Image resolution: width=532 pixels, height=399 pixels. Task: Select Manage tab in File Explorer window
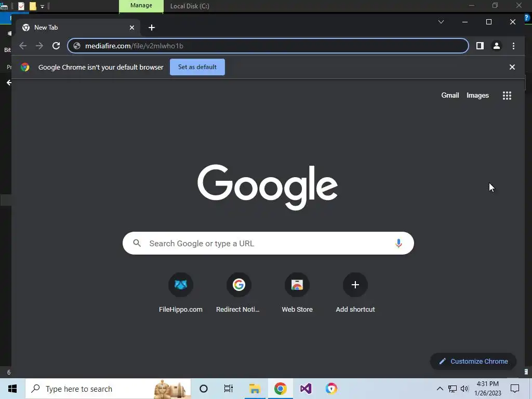(141, 6)
